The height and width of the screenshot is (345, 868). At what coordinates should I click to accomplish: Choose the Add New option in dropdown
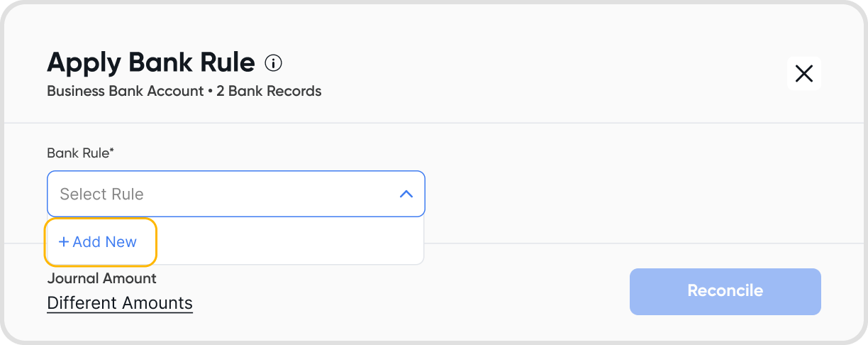click(100, 242)
